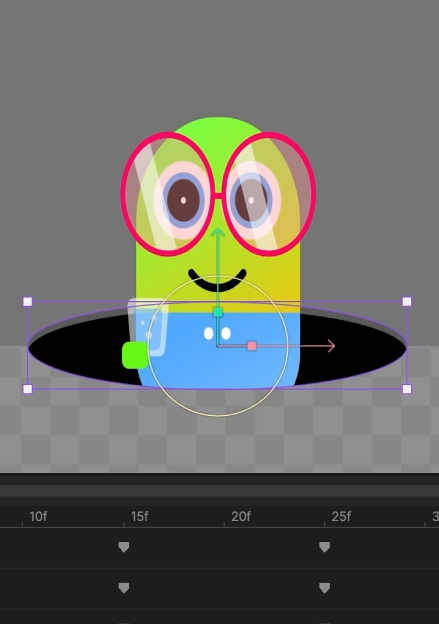439x624 pixels.
Task: Grab the top-right bounding box handle
Action: click(407, 302)
